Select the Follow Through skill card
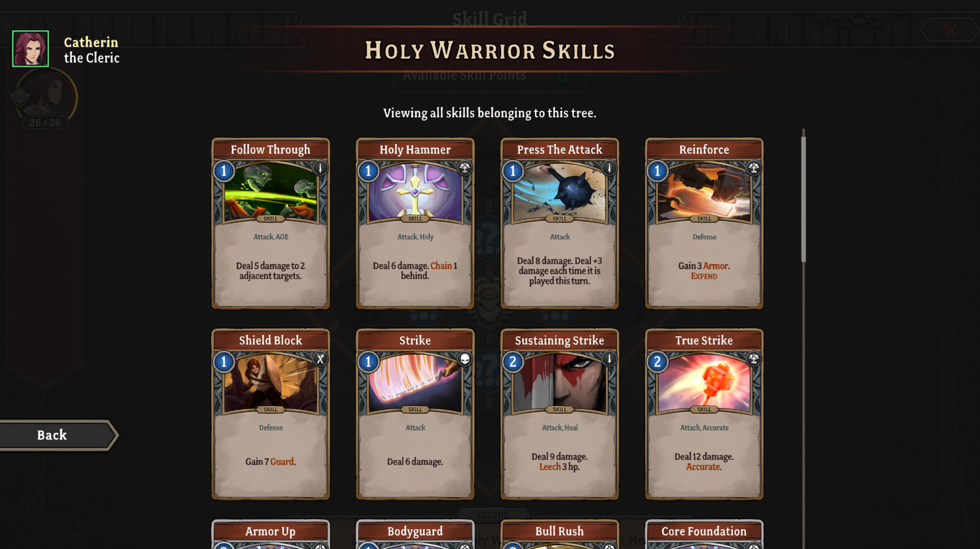Viewport: 980px width, 549px height. point(271,224)
